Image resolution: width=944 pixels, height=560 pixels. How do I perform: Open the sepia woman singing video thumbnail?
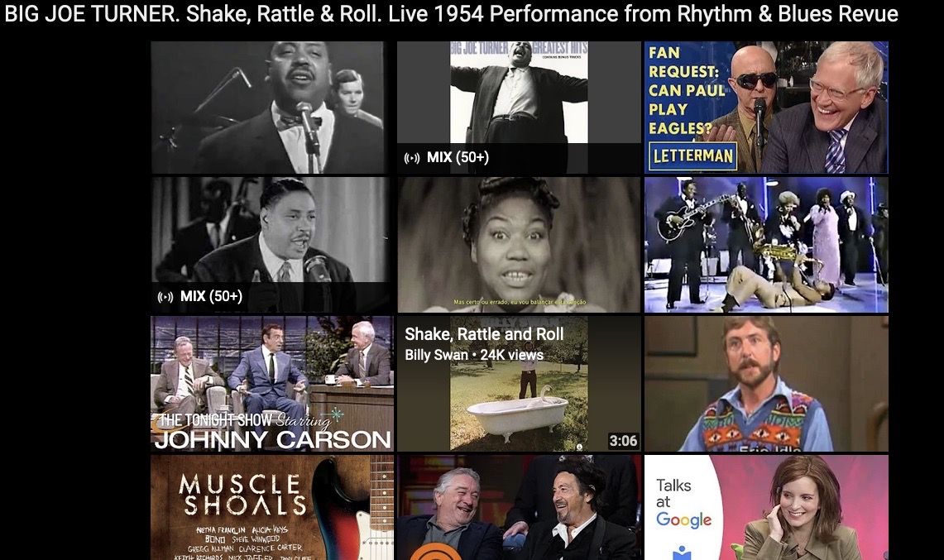519,245
